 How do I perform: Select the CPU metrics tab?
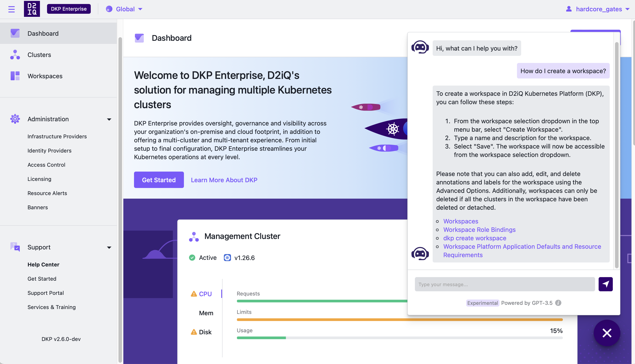coord(205,294)
